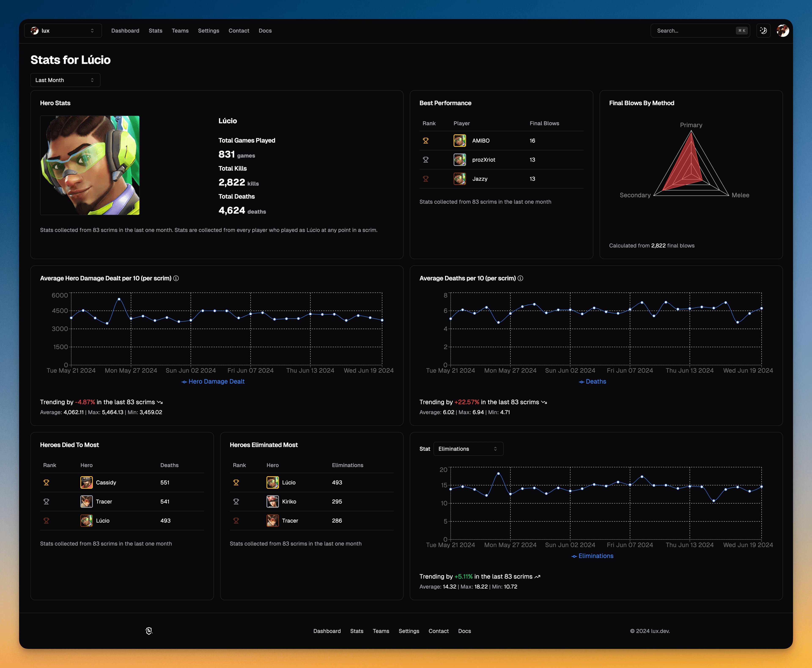The width and height of the screenshot is (812, 668).
Task: Click Jazzy's player avatar icon
Action: point(459,178)
